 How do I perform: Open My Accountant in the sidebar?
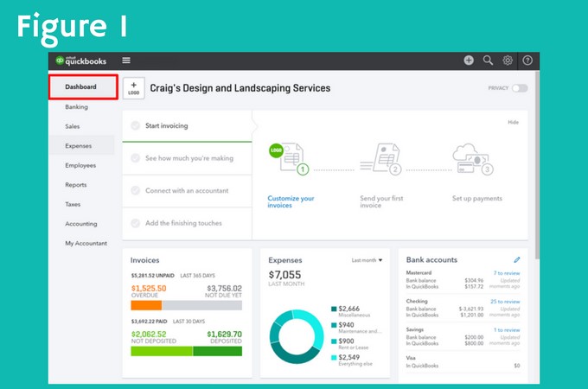pos(86,243)
